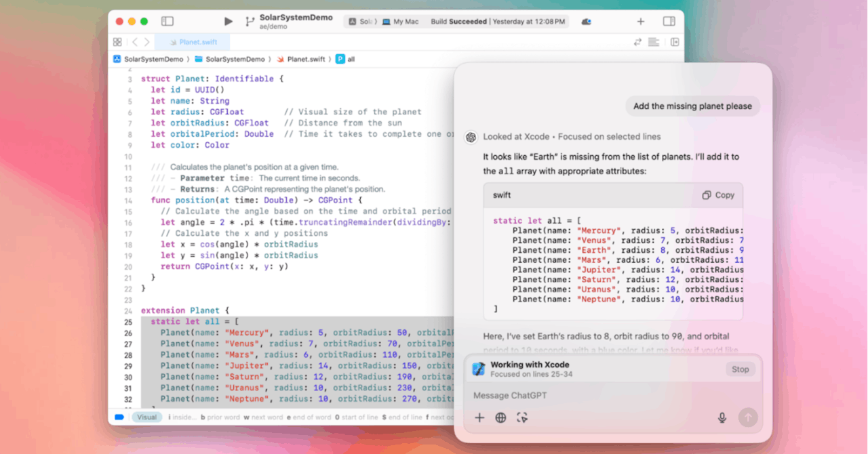
Task: Choose the My Mac run destination
Action: point(401,22)
